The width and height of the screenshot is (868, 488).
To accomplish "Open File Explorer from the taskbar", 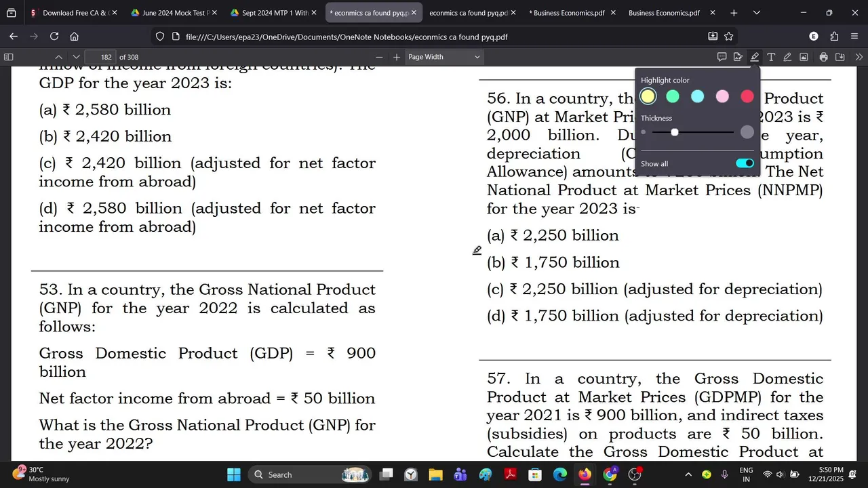I will click(435, 474).
